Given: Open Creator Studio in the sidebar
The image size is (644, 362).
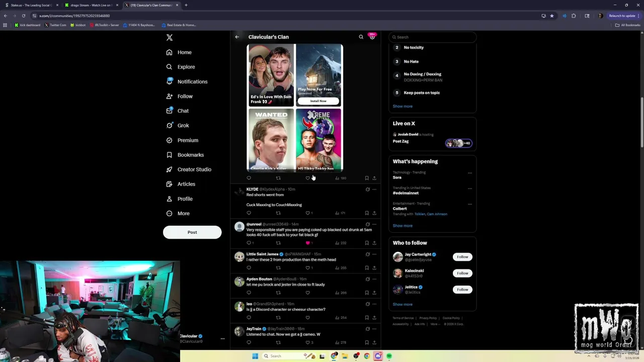Looking at the screenshot, I should (x=188, y=169).
